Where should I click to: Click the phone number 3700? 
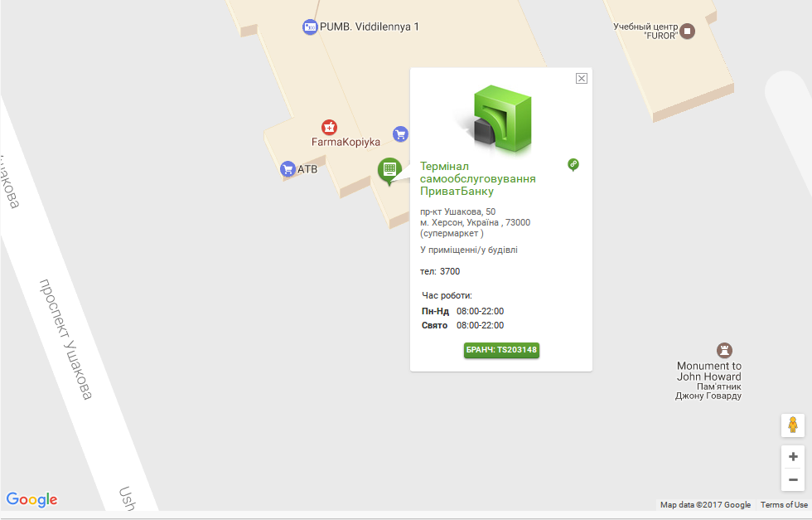450,271
